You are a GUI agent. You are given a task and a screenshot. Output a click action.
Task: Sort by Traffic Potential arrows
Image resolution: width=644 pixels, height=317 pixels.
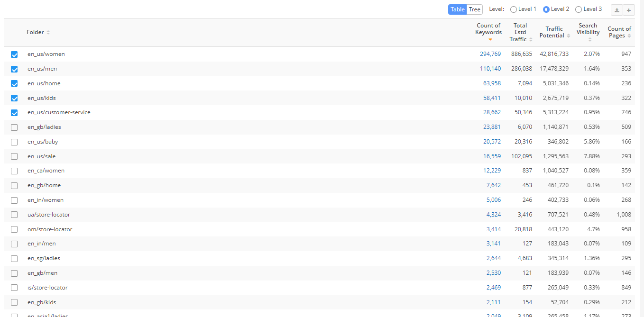tap(569, 36)
